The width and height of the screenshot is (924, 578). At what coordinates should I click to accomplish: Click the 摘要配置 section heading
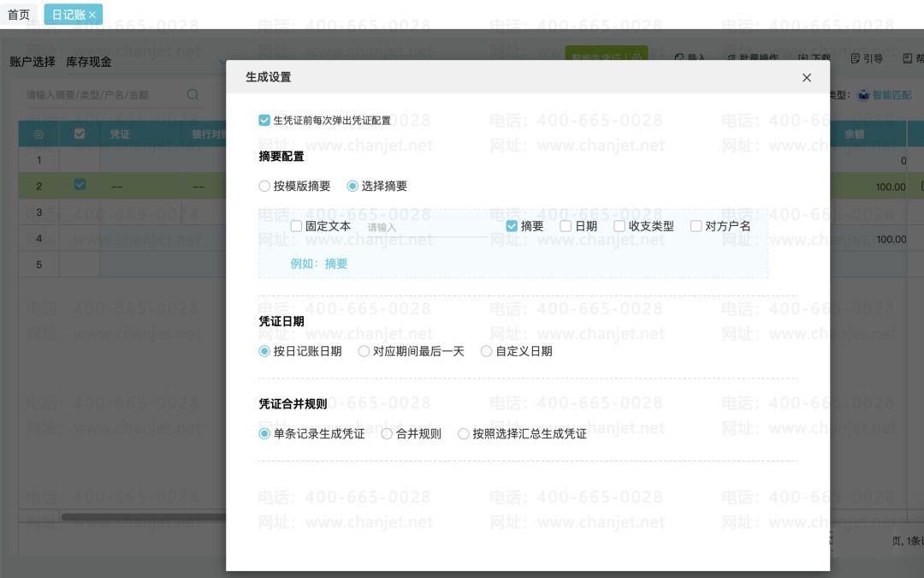coord(281,157)
